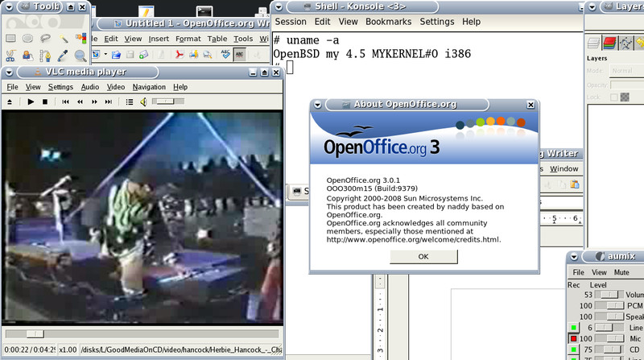
Task: Toggle the Lock alpha channel button in Layers
Action: (625, 97)
